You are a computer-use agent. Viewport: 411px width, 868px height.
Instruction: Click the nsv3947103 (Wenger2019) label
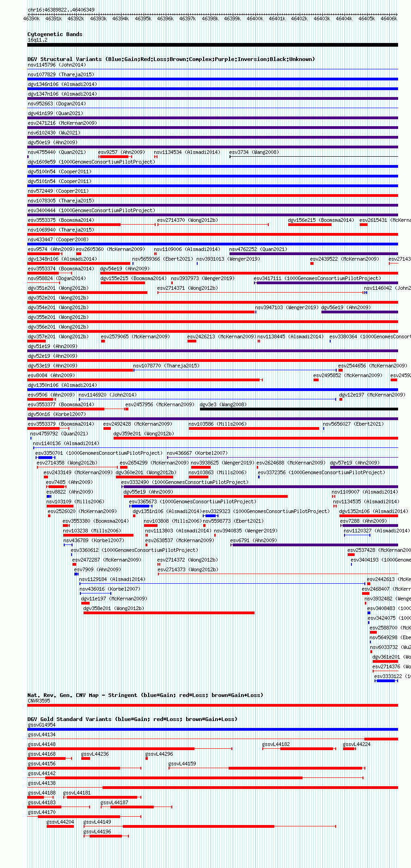pyautogui.click(x=287, y=307)
